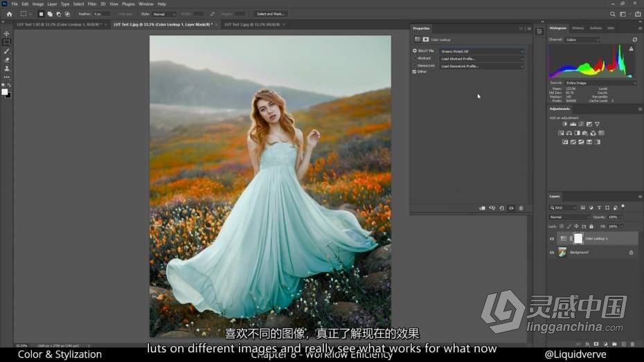Click the Feather input field
The height and width of the screenshot is (362, 644).
(101, 14)
